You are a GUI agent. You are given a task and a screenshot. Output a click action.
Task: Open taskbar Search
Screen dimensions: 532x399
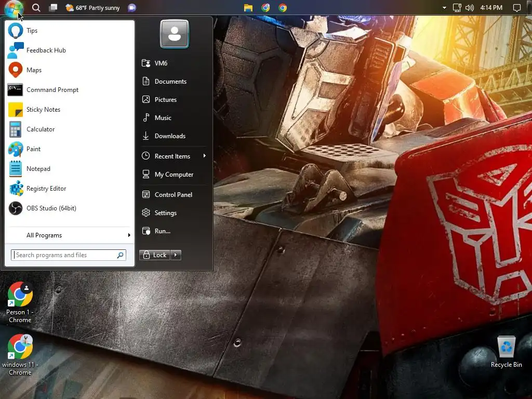pyautogui.click(x=36, y=8)
